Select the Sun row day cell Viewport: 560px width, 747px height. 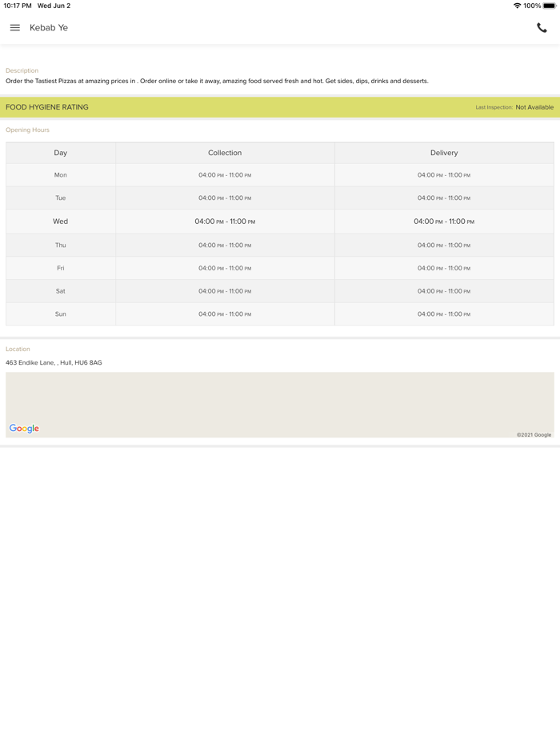point(61,314)
